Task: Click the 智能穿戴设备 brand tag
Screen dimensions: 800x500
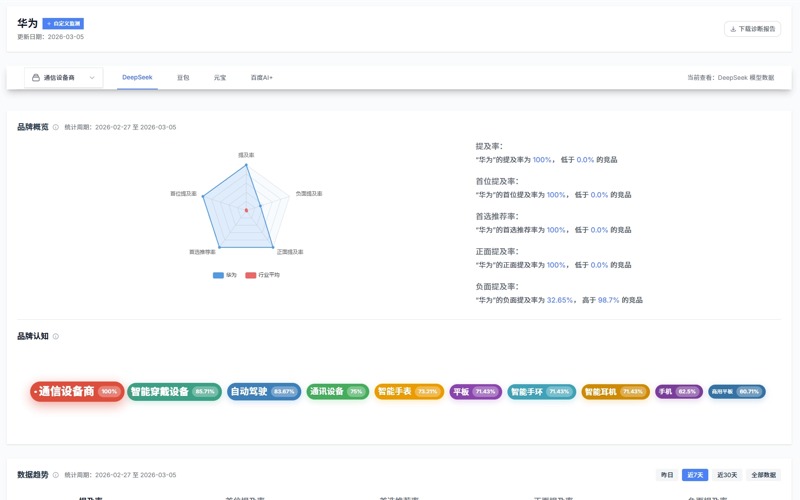Action: 174,391
